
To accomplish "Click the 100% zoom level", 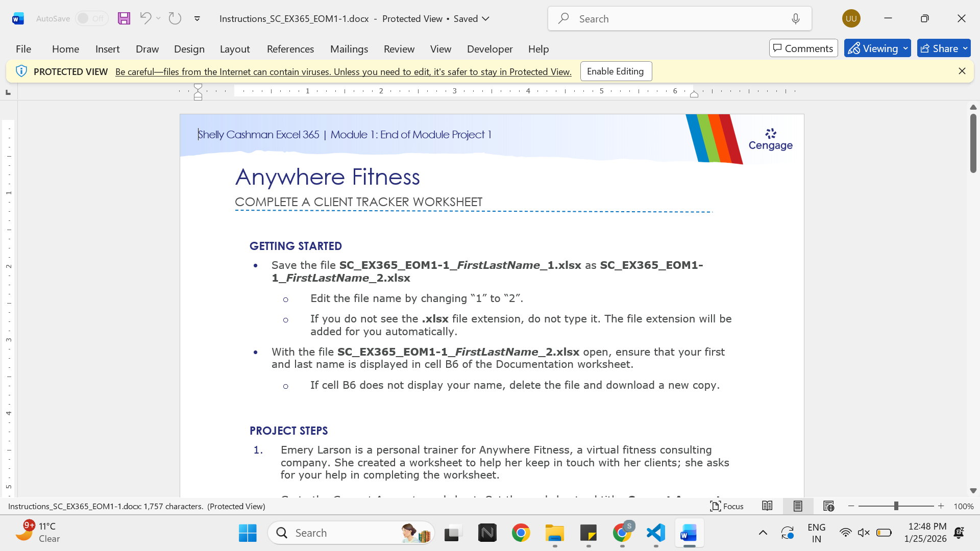I will (x=964, y=507).
